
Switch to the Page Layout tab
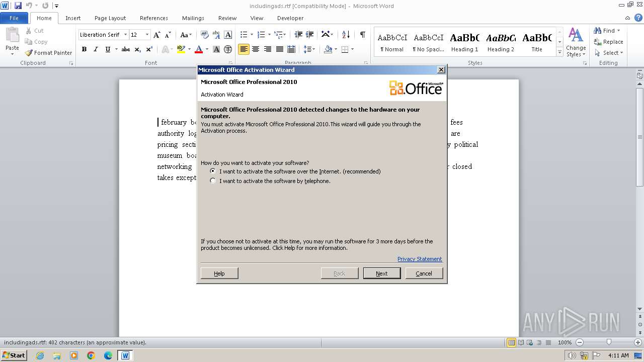pyautogui.click(x=110, y=18)
